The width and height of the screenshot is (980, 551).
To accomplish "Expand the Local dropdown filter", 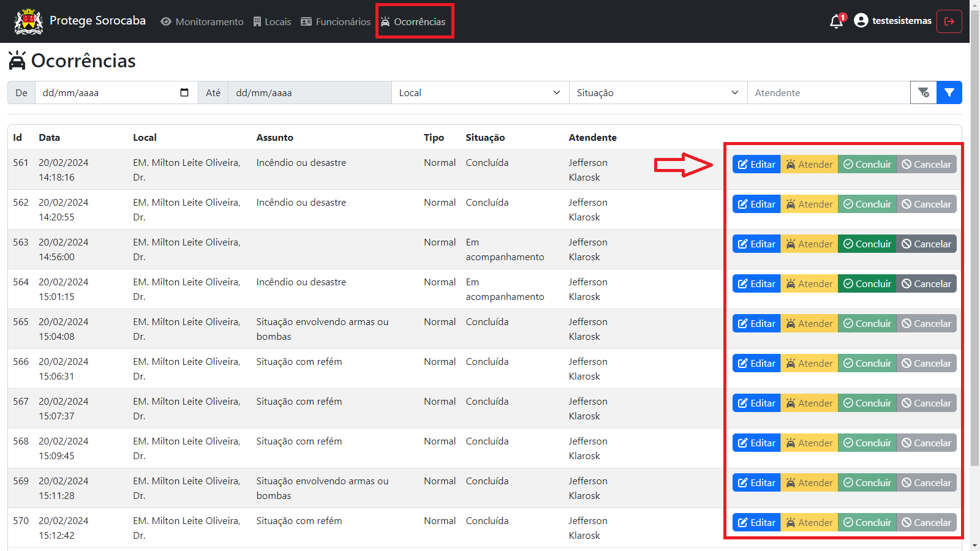I will click(480, 92).
